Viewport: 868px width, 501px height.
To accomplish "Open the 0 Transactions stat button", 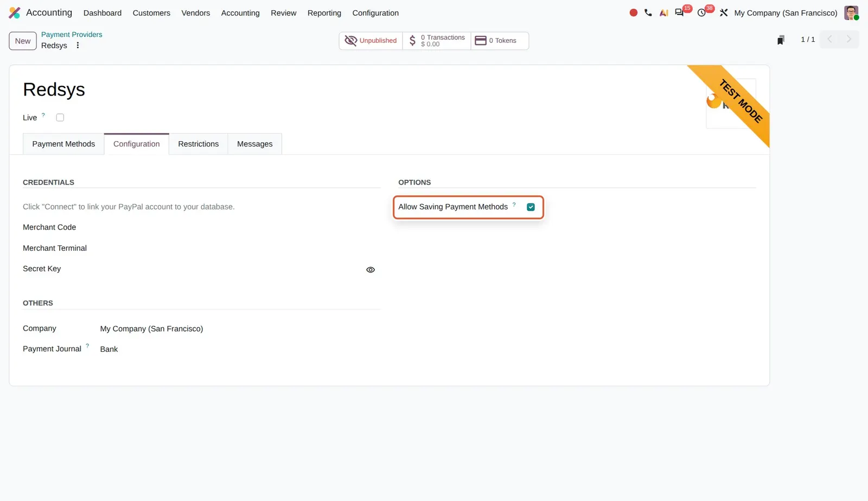I will [437, 41].
